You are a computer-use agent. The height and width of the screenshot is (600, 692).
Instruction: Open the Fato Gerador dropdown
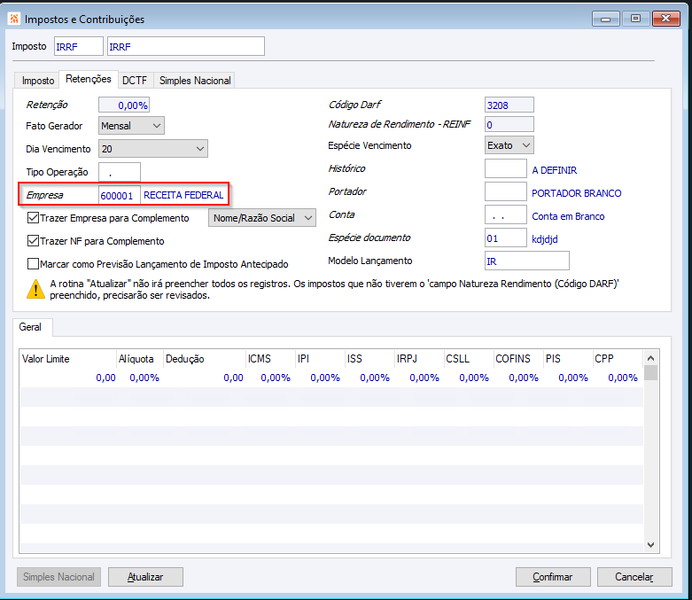pyautogui.click(x=132, y=126)
